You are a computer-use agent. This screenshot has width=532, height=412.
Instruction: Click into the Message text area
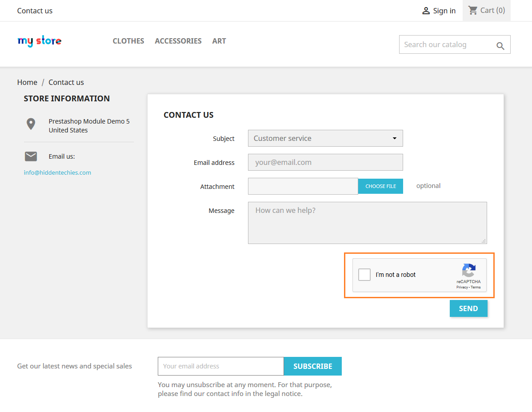367,223
